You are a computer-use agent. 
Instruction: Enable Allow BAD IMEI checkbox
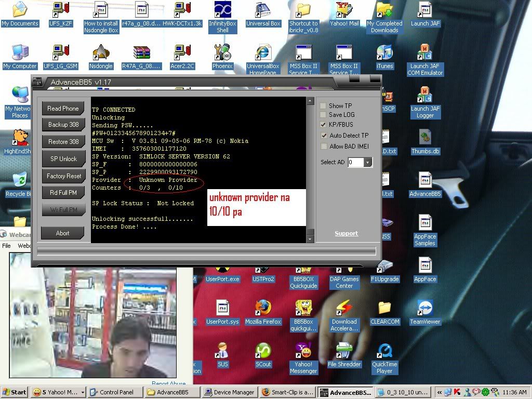[324, 146]
